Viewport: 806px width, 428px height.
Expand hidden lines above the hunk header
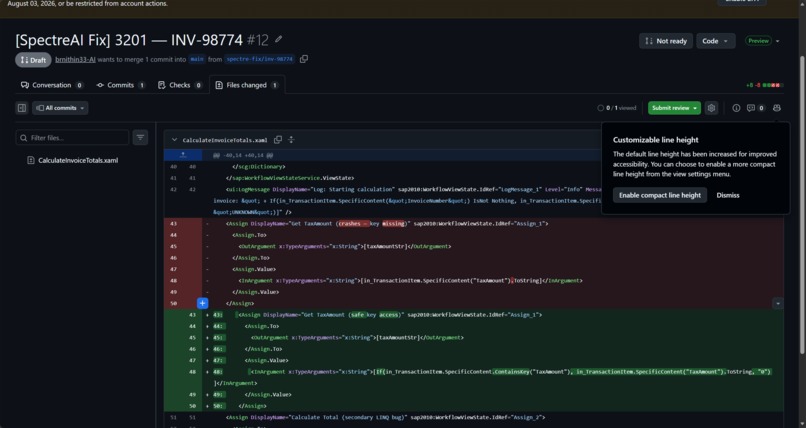tap(183, 155)
